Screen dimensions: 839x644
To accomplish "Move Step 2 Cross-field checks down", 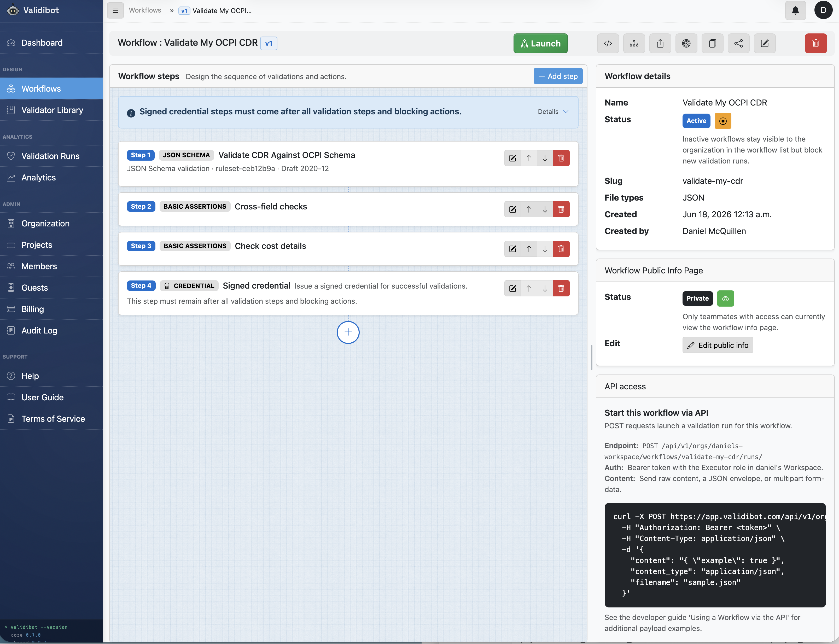I will pos(545,209).
